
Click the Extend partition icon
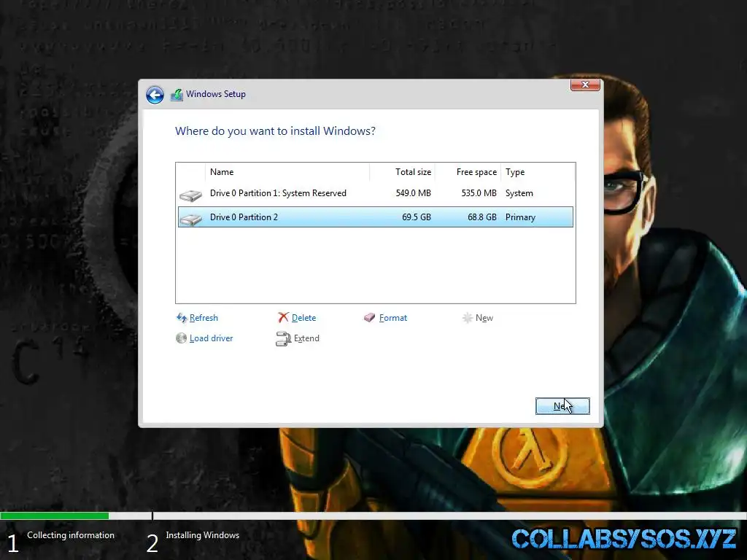(283, 338)
